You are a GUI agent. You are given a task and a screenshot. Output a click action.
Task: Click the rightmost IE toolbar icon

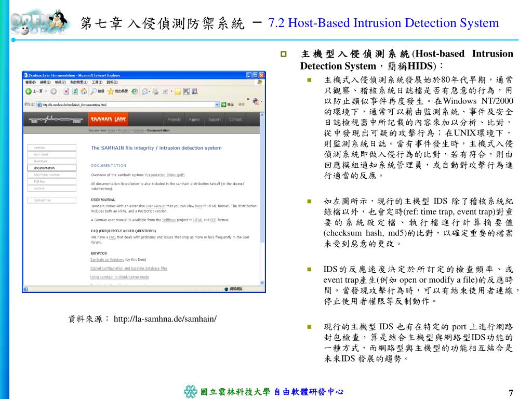[195, 91]
